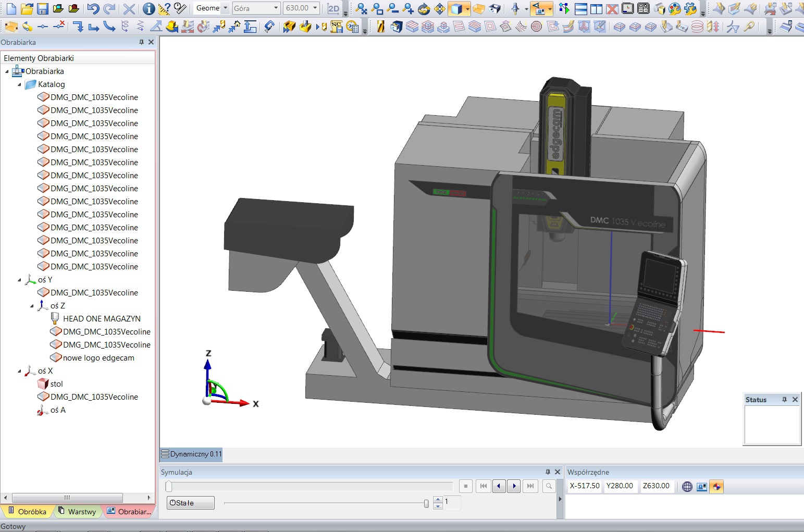
Task: Click the tree panel horizontal scrollbar
Action: click(x=67, y=498)
